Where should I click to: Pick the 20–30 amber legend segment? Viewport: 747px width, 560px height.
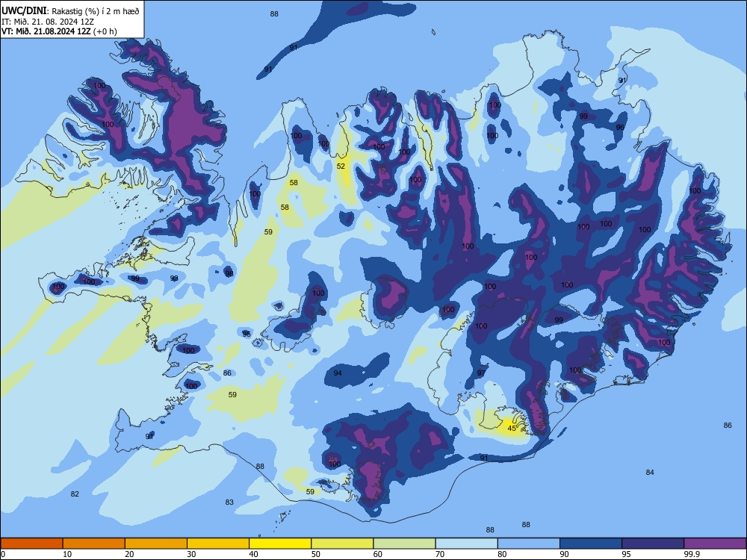pos(156,544)
